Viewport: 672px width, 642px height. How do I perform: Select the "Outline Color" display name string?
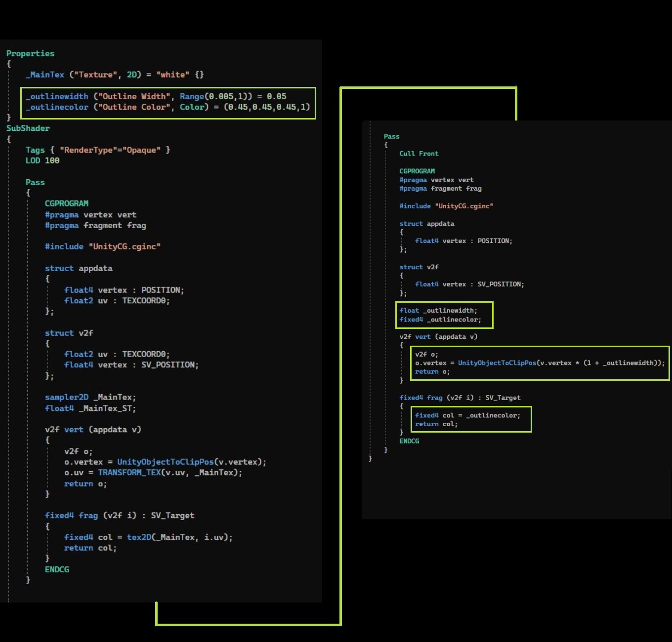pos(134,107)
